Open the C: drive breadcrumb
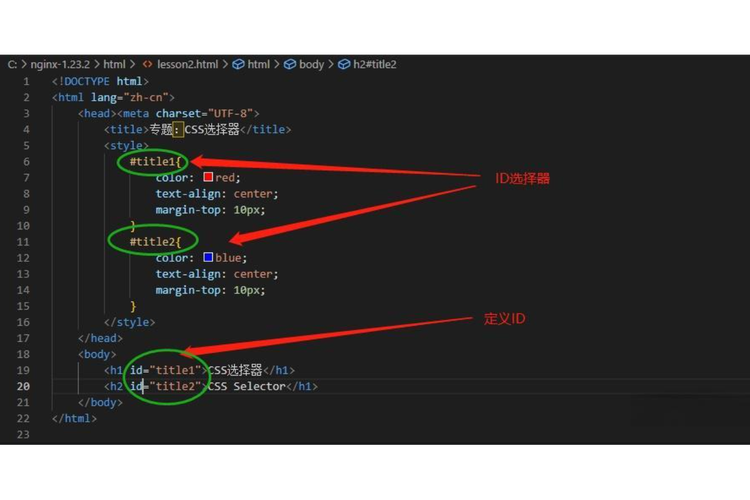 [13, 64]
